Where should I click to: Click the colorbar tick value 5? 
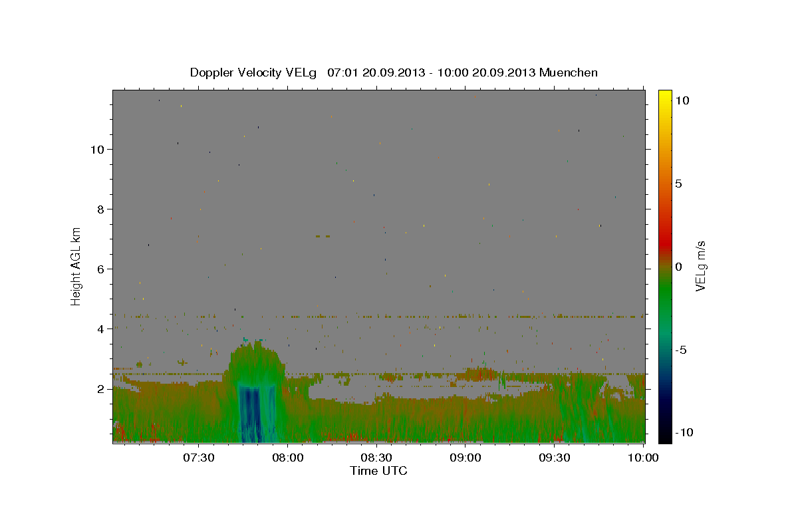678,184
